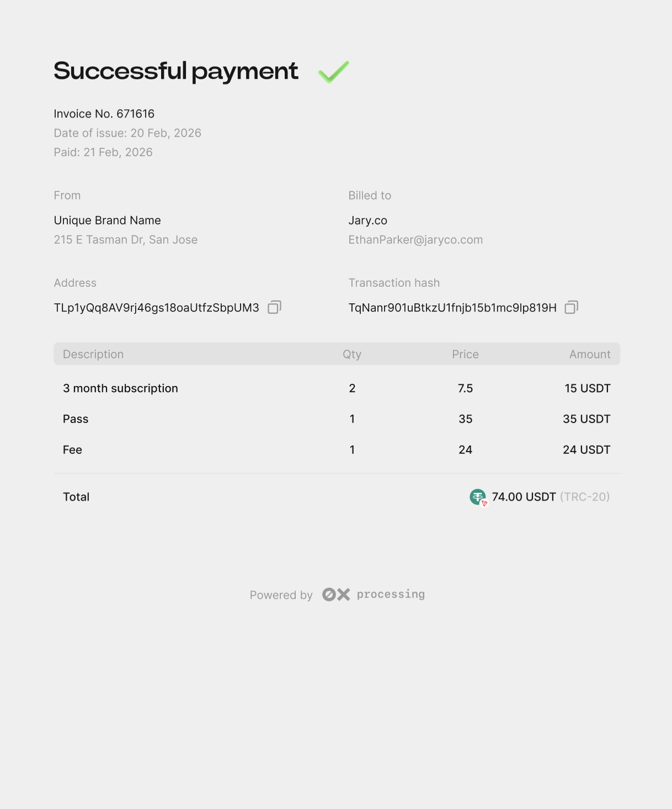Click the Qty column header
This screenshot has width=672, height=809.
pyautogui.click(x=352, y=355)
